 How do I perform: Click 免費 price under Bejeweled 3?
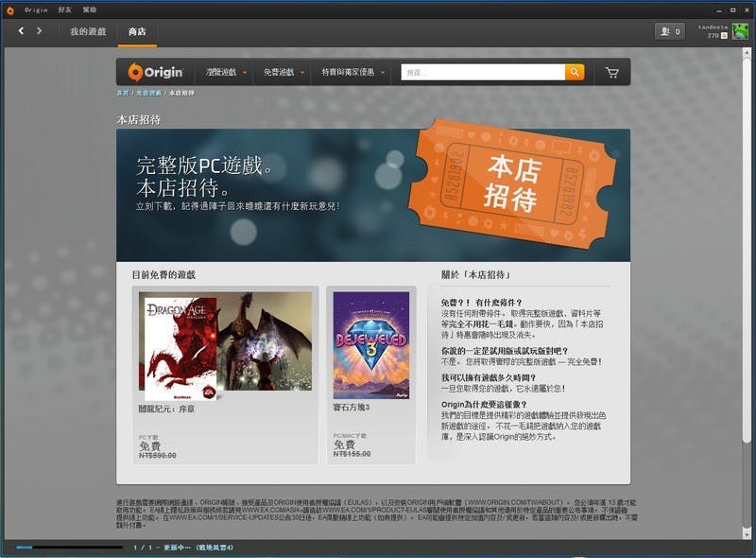344,445
